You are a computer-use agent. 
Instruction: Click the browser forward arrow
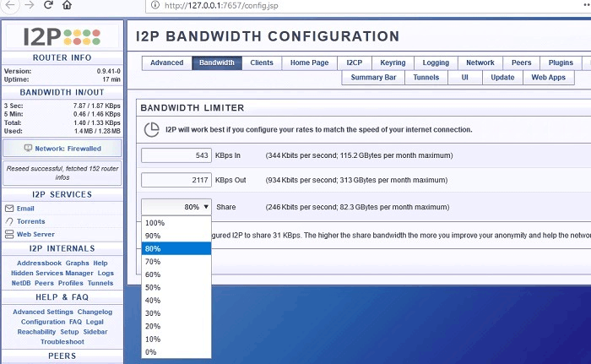click(x=29, y=5)
